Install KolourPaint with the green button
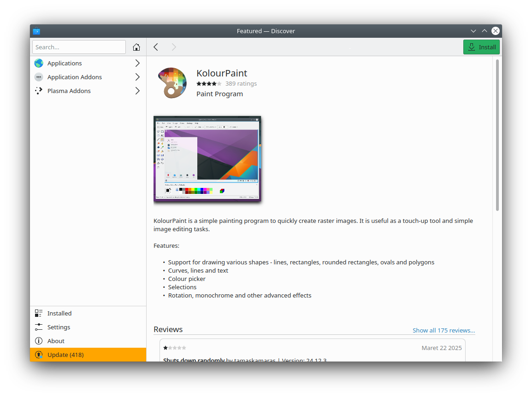 click(x=481, y=47)
